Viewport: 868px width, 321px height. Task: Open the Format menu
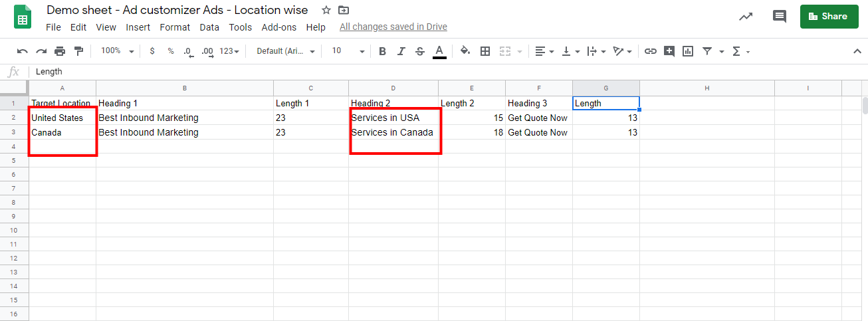[x=175, y=27]
